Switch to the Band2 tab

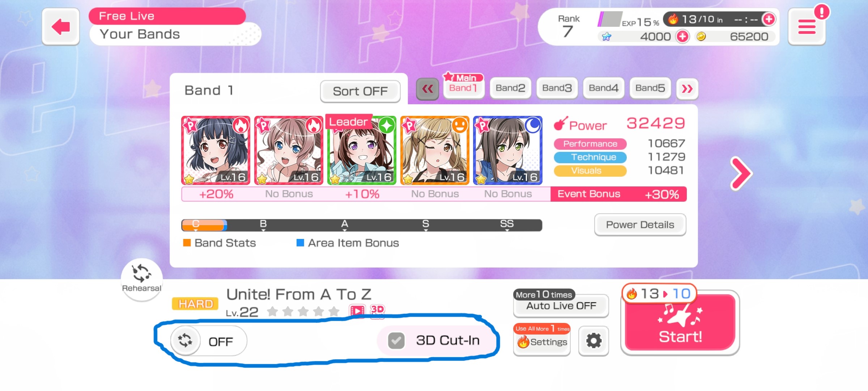510,88
